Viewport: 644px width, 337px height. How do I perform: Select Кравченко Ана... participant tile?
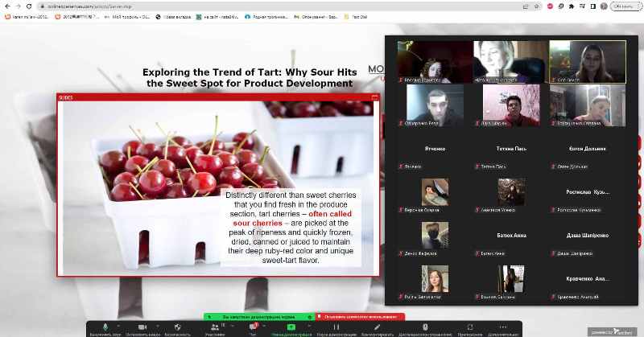coord(588,280)
